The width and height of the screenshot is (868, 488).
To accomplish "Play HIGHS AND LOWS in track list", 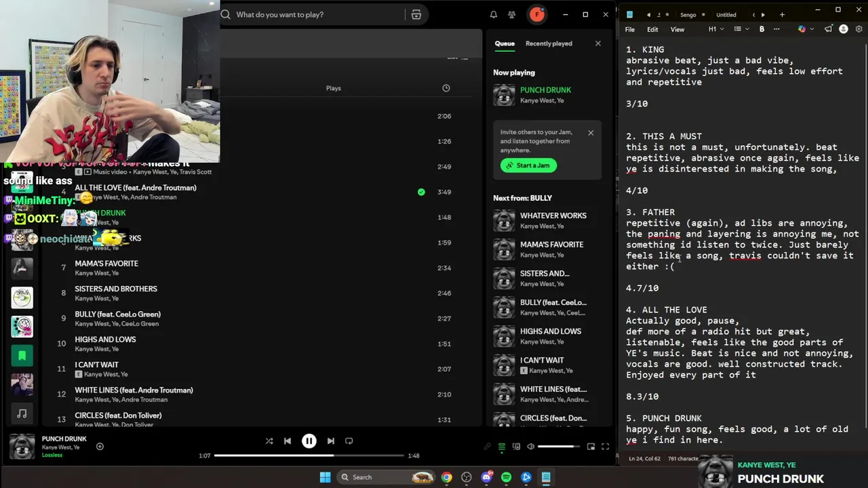I will click(105, 340).
